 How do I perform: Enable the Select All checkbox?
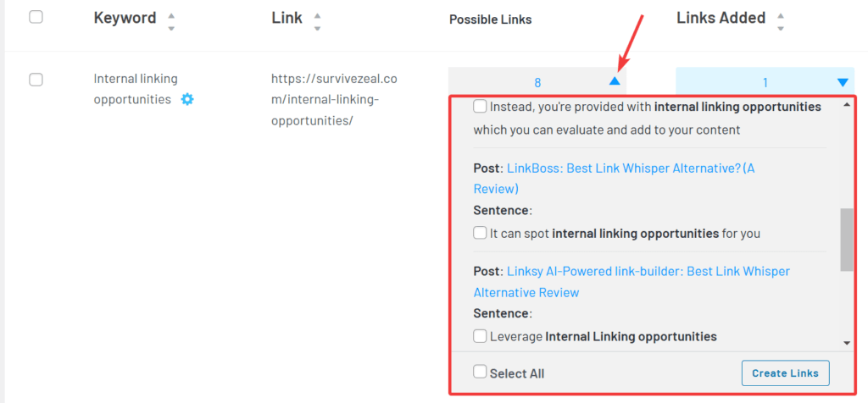click(481, 372)
